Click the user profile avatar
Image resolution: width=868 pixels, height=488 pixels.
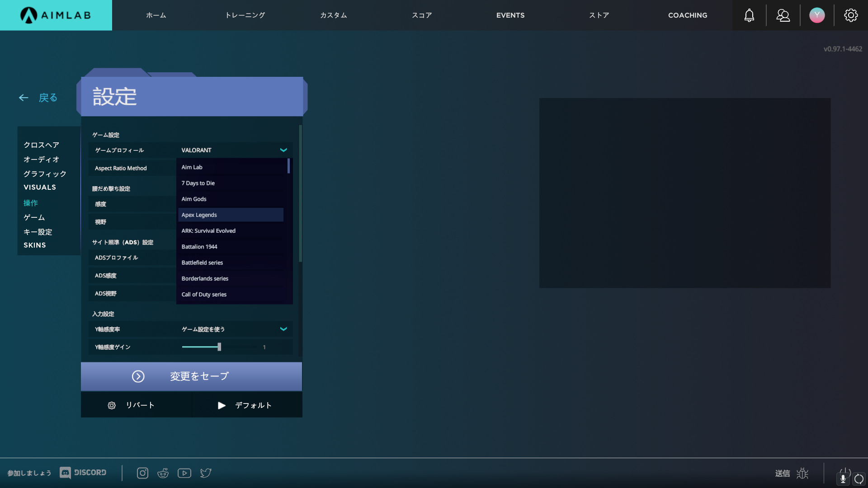(817, 15)
